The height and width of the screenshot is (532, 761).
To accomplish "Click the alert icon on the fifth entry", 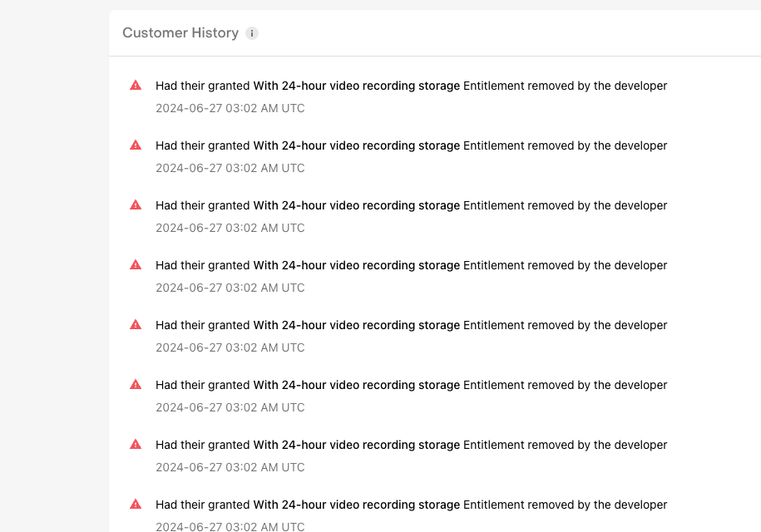I will pyautogui.click(x=136, y=324).
